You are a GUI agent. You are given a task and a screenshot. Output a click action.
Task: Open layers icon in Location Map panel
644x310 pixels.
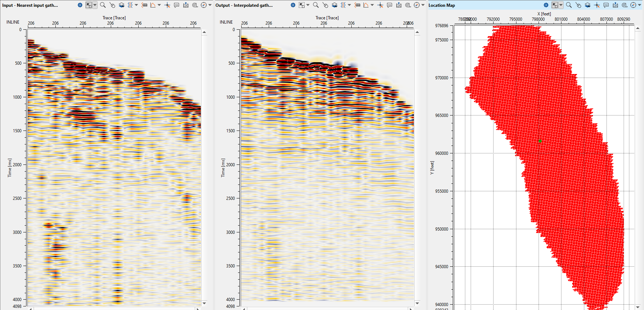[588, 5]
